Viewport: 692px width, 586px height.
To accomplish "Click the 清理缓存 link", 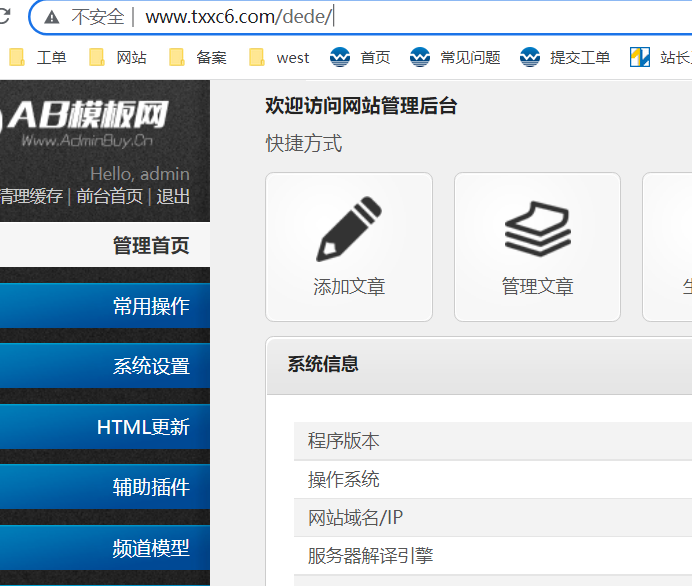I will 31,196.
